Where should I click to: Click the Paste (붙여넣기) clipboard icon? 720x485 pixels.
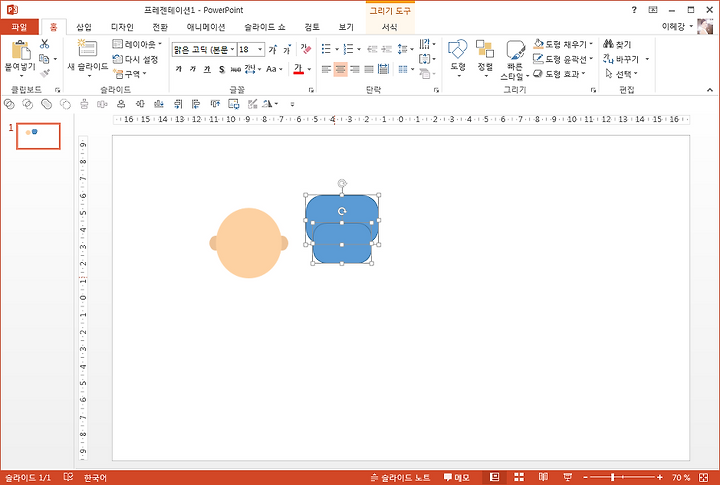pyautogui.click(x=21, y=50)
